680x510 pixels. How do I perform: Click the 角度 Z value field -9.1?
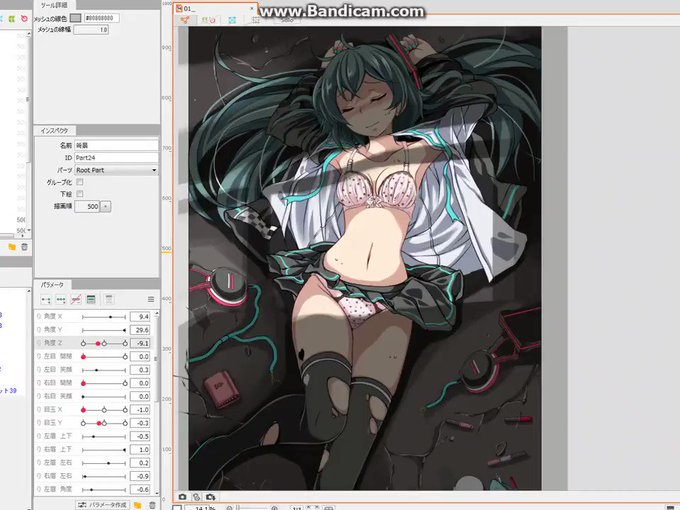[x=140, y=343]
